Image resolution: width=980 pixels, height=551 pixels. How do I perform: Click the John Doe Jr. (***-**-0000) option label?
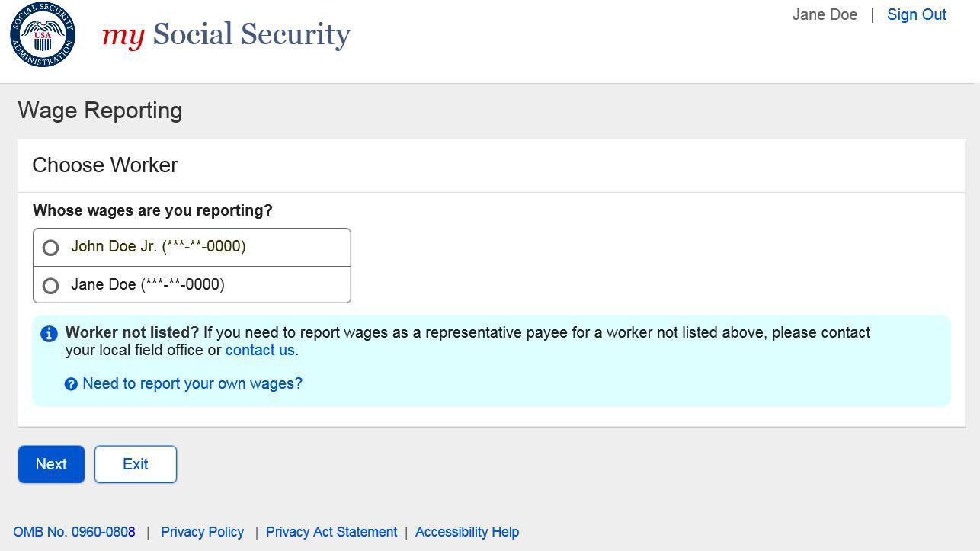(158, 246)
